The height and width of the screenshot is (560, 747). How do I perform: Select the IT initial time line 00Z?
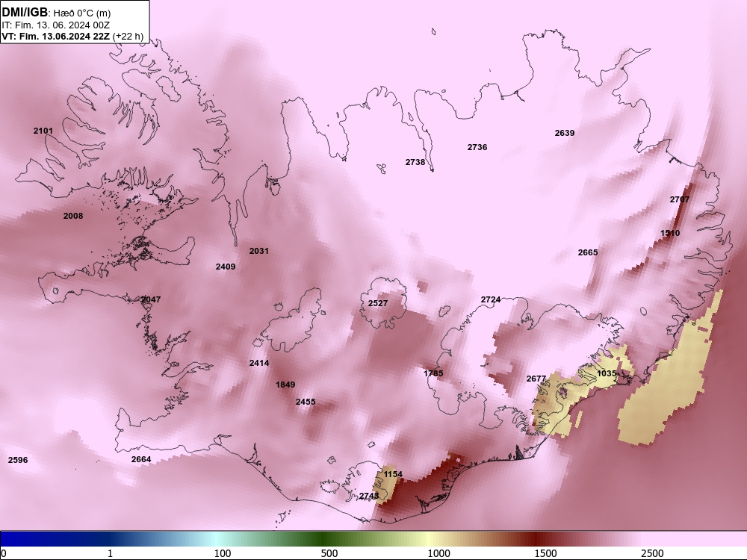[56, 25]
